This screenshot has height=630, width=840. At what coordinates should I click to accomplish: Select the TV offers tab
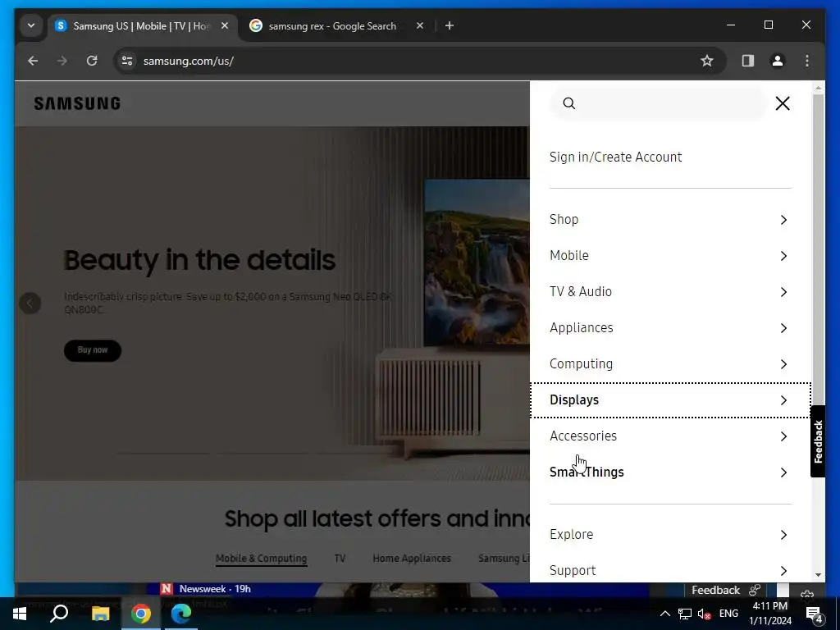pos(340,558)
